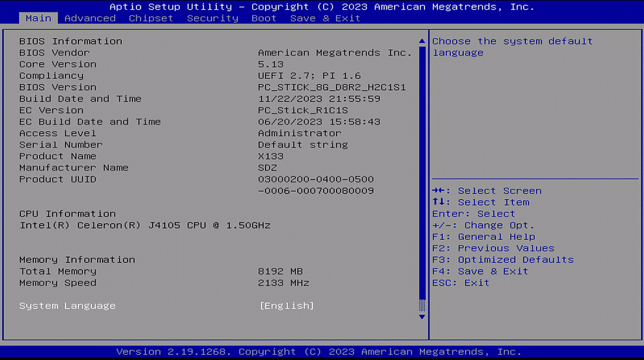Click the F3: Optimized Defaults hint
The height and width of the screenshot is (360, 644).
pyautogui.click(x=503, y=260)
